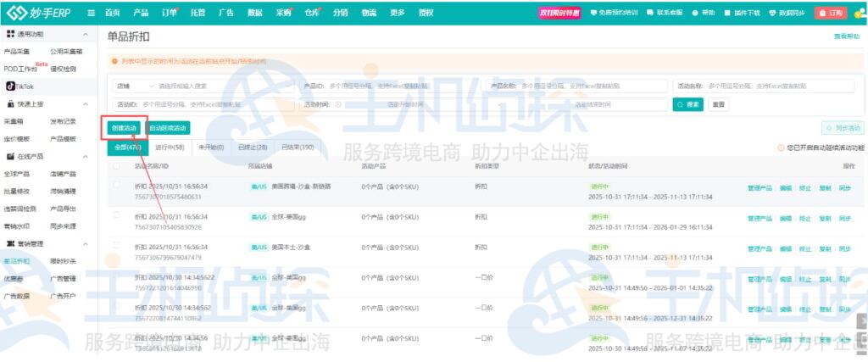This screenshot has width=868, height=362.
Task: Check the select-all checkbox in table header
Action: coord(116,166)
